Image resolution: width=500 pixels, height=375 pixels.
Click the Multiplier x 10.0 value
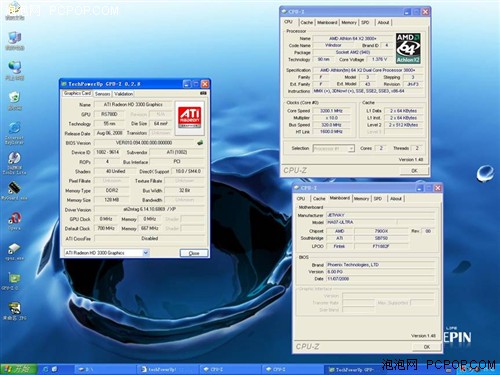pos(331,118)
